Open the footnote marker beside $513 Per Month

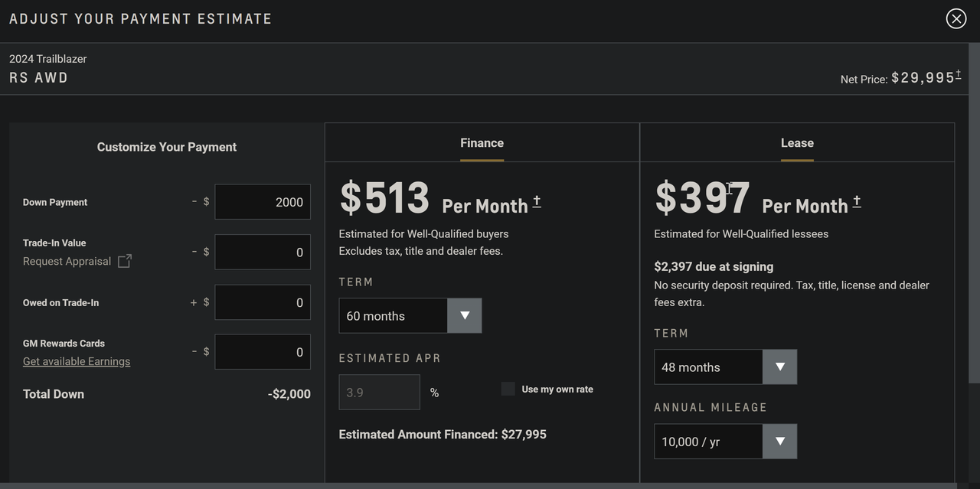(537, 201)
